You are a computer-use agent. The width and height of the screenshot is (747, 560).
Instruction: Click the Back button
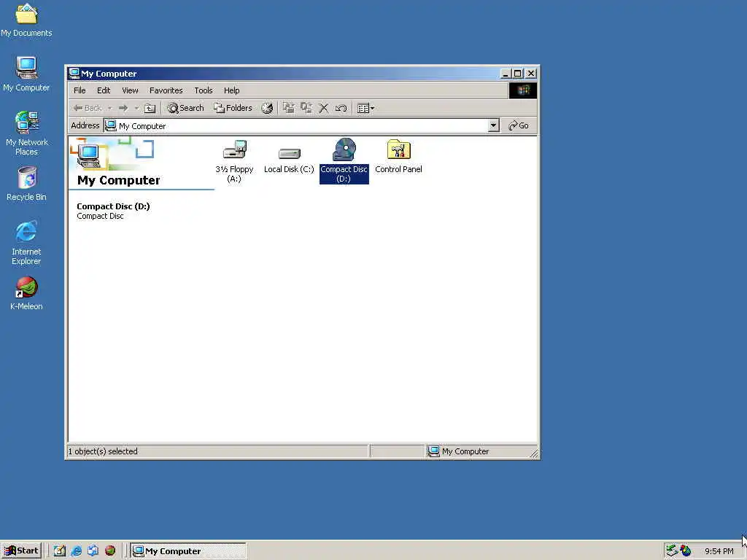[88, 108]
